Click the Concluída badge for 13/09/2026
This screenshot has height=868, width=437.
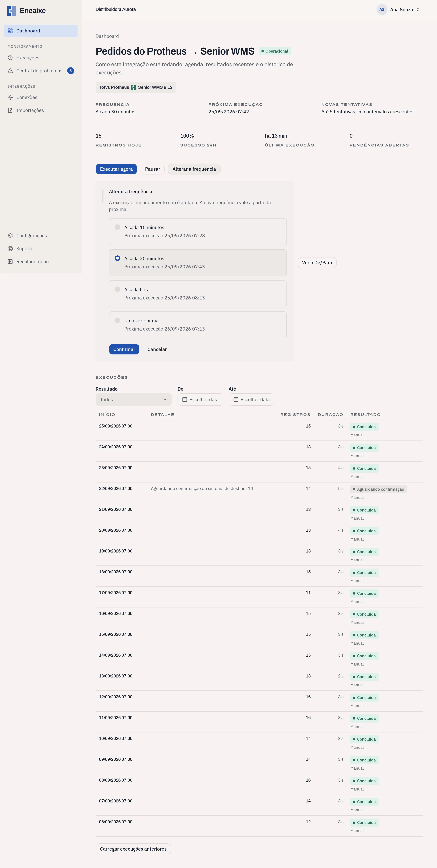[364, 677]
